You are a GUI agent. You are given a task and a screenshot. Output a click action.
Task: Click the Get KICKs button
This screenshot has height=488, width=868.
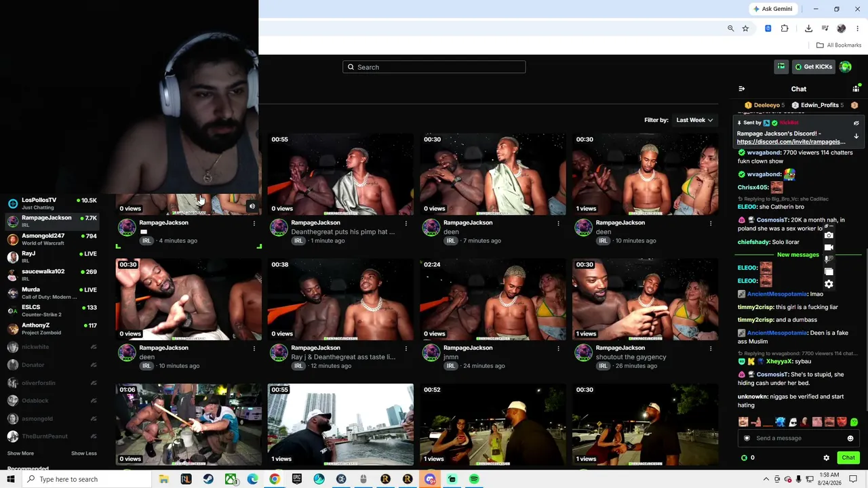click(x=813, y=66)
